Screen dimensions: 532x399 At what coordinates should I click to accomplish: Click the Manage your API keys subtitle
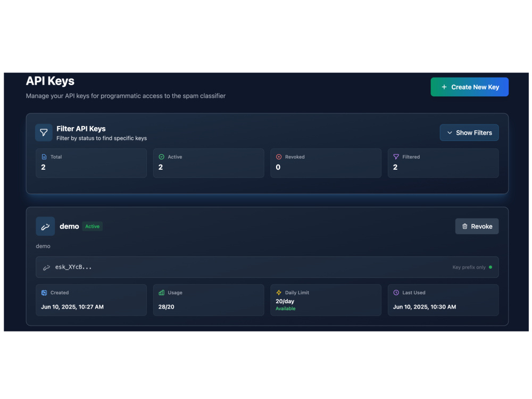(x=126, y=96)
